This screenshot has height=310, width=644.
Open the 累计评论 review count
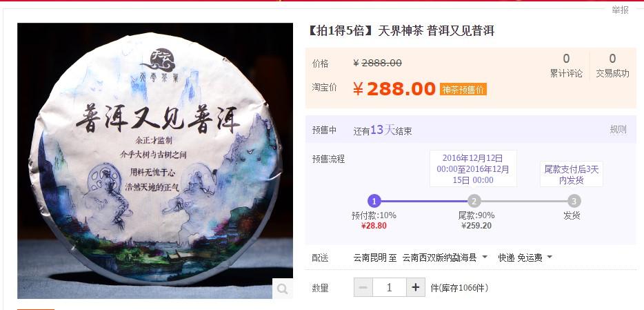point(566,66)
